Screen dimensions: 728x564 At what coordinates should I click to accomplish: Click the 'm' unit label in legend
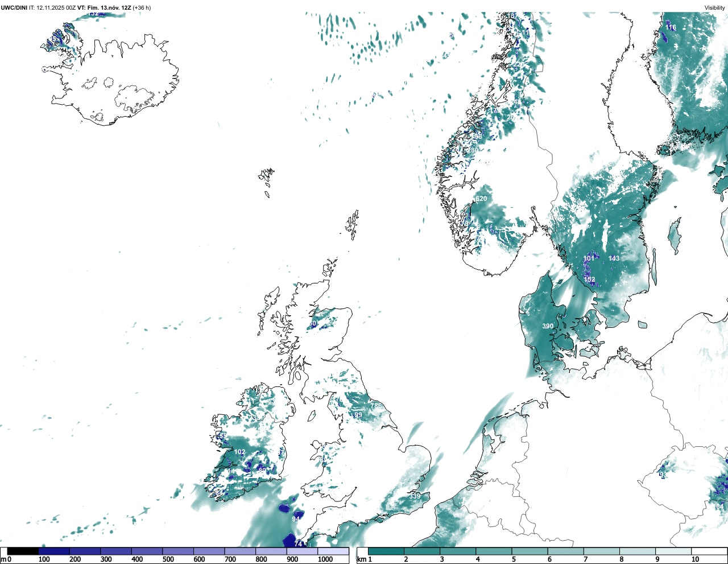(x=3, y=559)
